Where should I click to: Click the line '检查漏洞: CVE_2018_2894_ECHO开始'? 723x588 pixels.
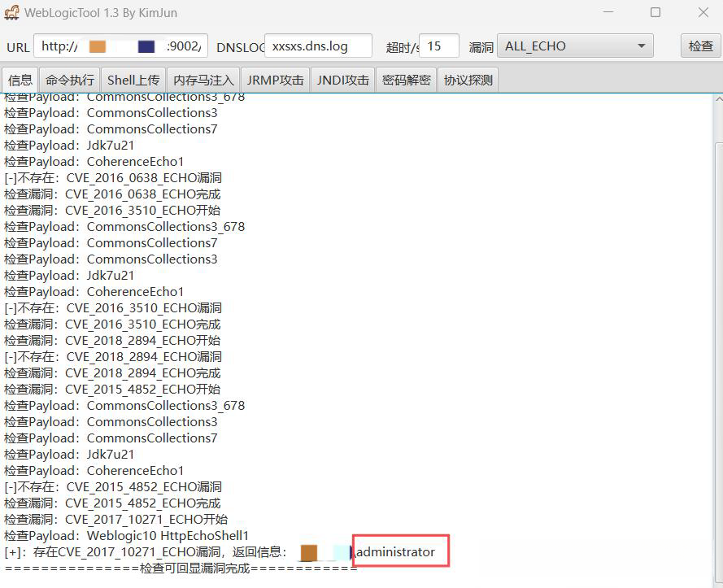[112, 340]
